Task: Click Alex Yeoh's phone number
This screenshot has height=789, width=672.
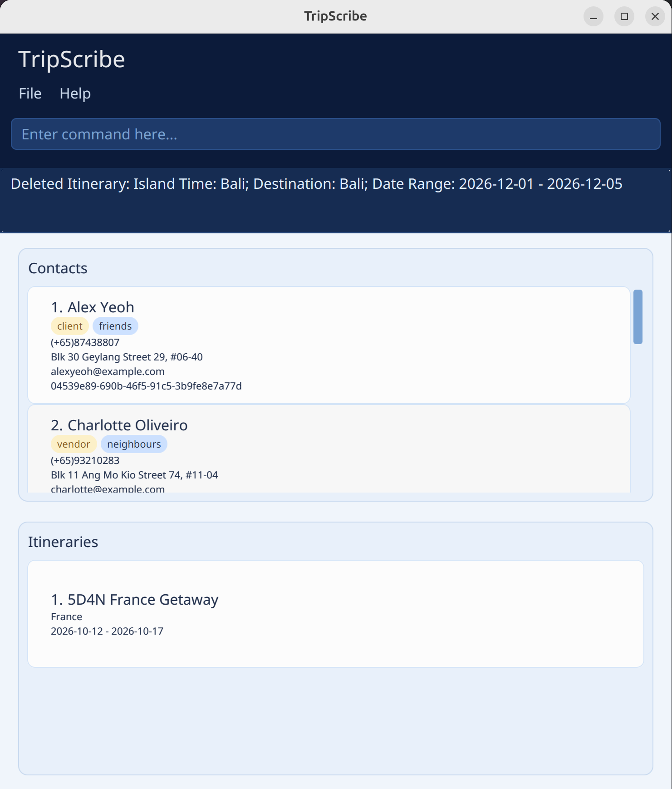Action: [85, 342]
